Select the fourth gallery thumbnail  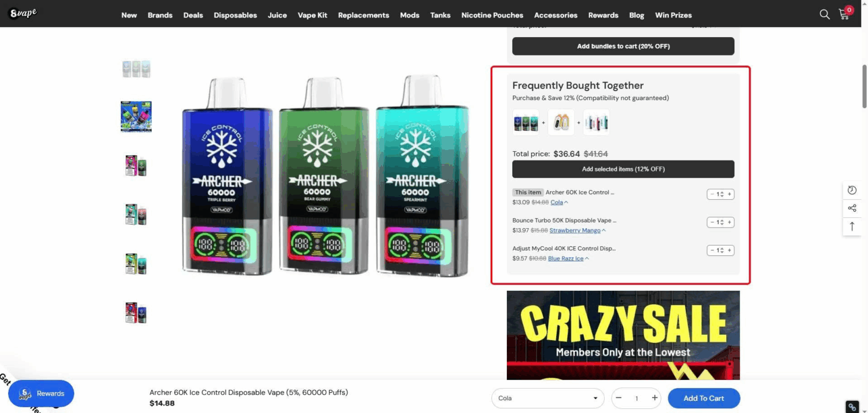point(136,214)
